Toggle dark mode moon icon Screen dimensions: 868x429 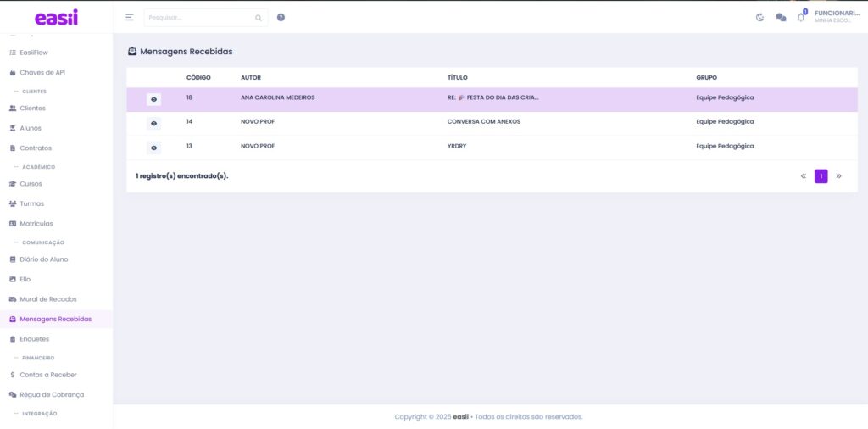click(759, 17)
